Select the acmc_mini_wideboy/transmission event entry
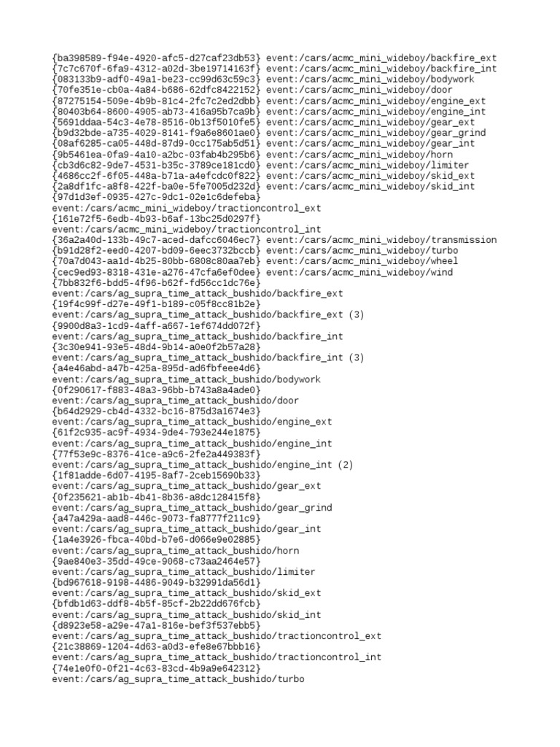 [x=381, y=239]
